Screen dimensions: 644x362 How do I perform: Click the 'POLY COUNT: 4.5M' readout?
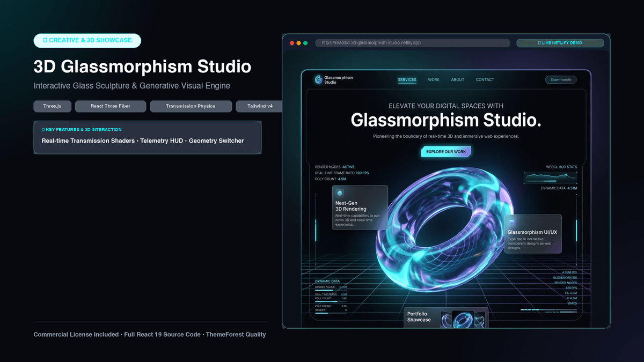pos(331,179)
